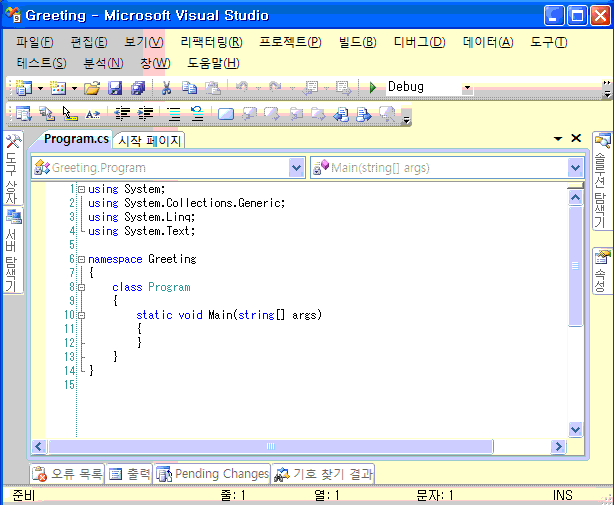The image size is (614, 505).
Task: Click the Display Parameter Info icon
Action: 47,114
